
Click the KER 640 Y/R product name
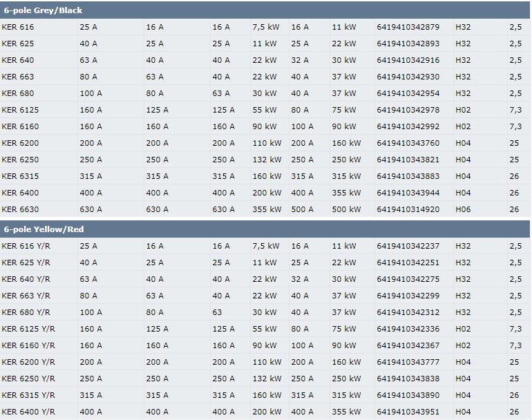[26, 279]
